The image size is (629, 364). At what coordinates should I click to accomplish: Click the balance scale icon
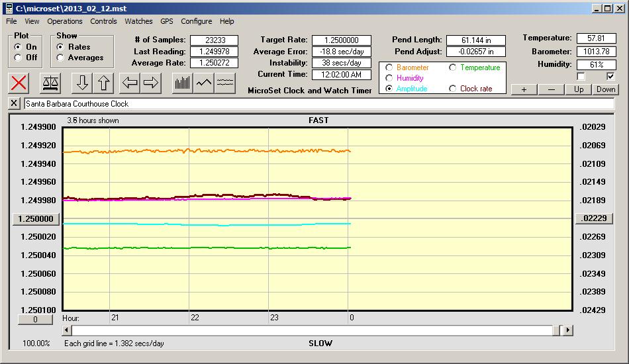[50, 83]
